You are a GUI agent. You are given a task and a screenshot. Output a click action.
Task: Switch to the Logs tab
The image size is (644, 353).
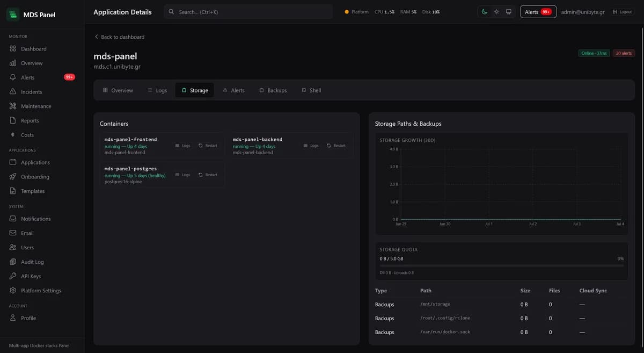pos(157,90)
